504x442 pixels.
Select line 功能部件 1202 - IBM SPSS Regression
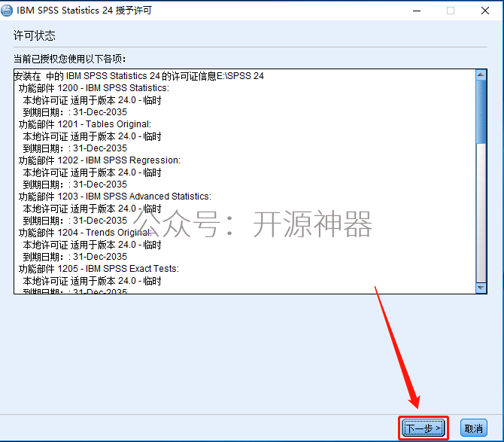(x=99, y=160)
